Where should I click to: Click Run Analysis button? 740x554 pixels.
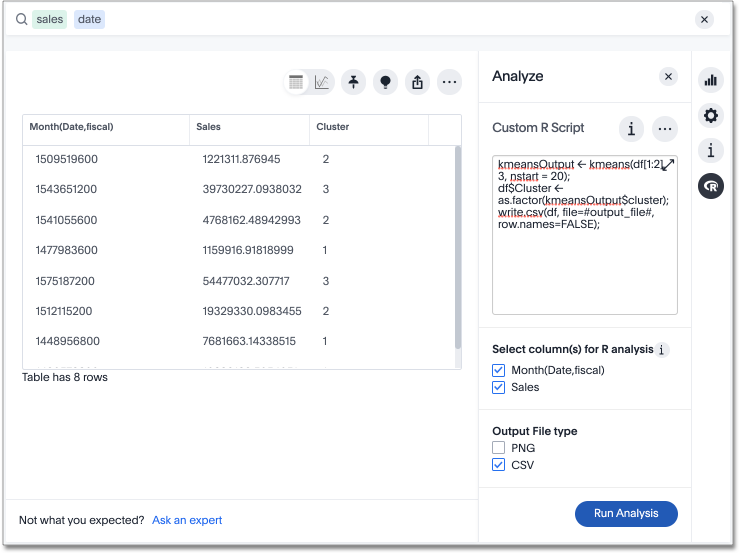pyautogui.click(x=626, y=513)
